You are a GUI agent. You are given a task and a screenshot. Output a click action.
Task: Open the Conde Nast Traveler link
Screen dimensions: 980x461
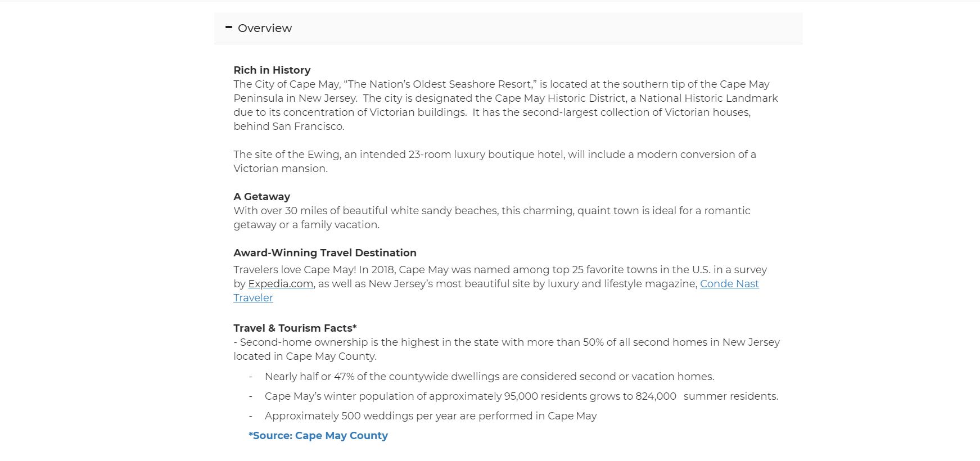[x=729, y=284]
